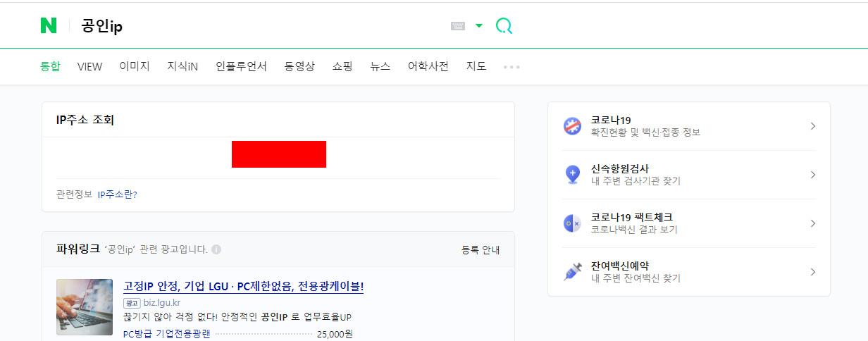Click the magnifier search icon

[x=504, y=26]
